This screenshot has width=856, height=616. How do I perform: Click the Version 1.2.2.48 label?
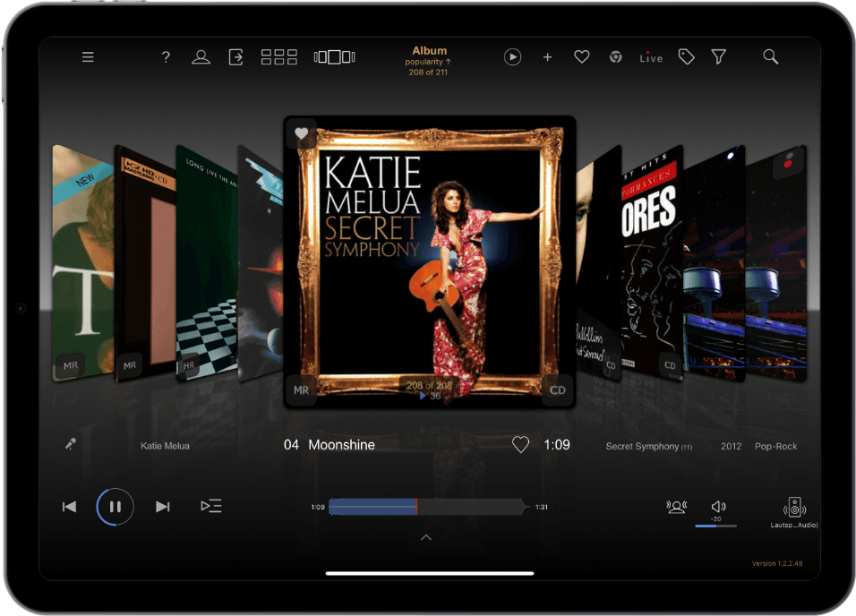(x=777, y=563)
